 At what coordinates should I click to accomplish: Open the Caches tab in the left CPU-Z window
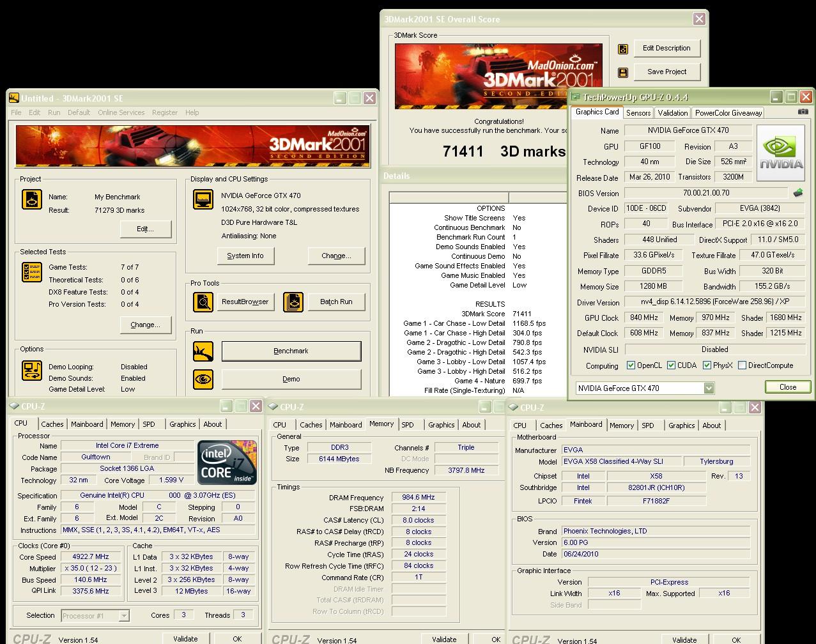tap(52, 424)
